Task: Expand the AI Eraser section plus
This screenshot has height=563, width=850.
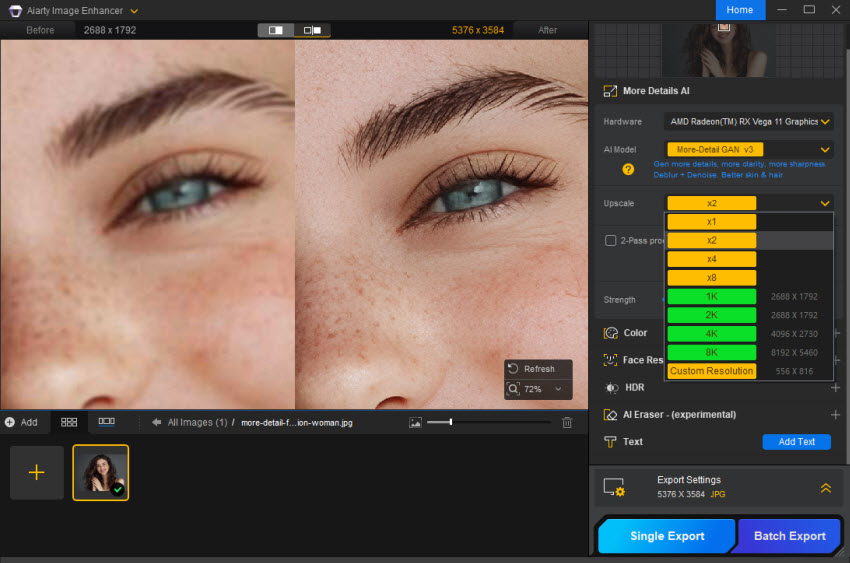Action: [835, 415]
